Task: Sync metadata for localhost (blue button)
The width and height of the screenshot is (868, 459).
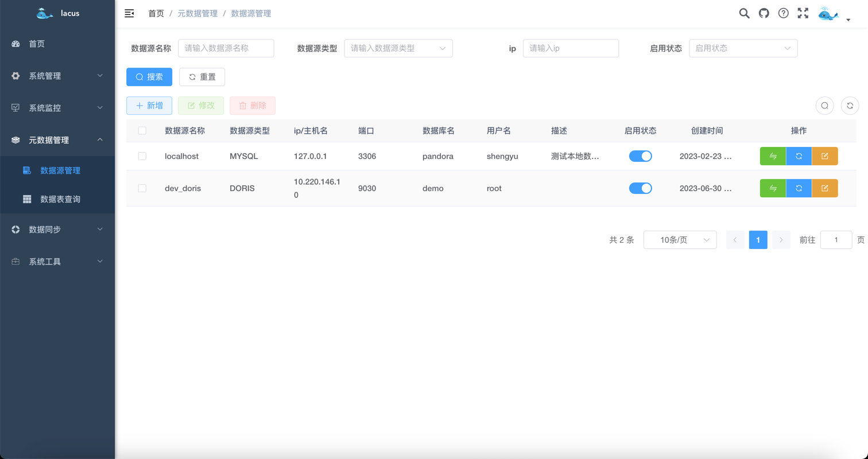Action: (x=799, y=156)
